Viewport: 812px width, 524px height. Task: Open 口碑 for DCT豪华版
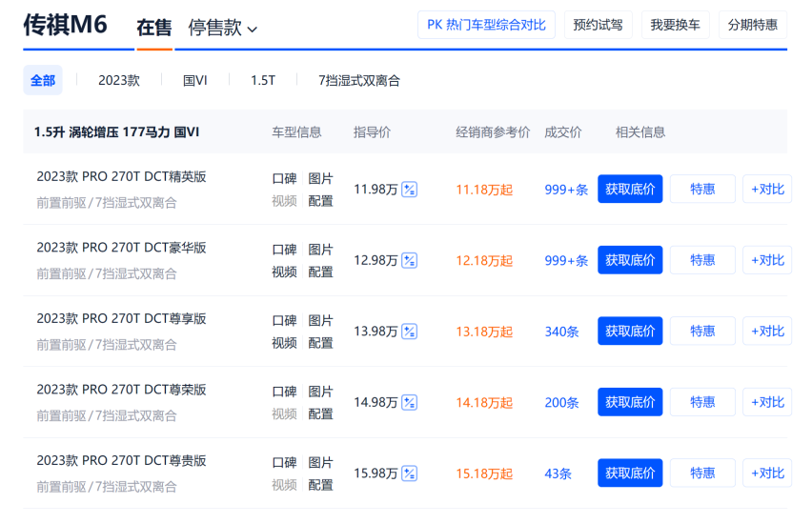[284, 250]
